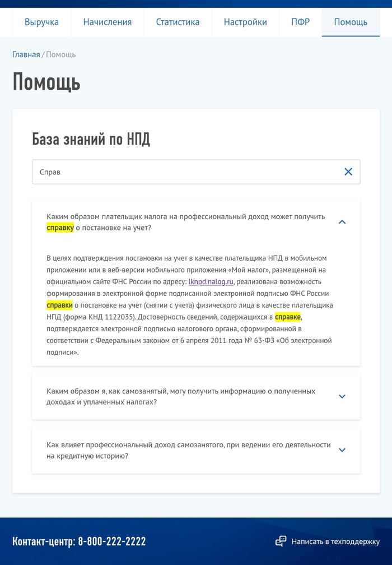Image resolution: width=392 pixels, height=565 pixels.
Task: Click the question title about получить справку
Action: 185,222
